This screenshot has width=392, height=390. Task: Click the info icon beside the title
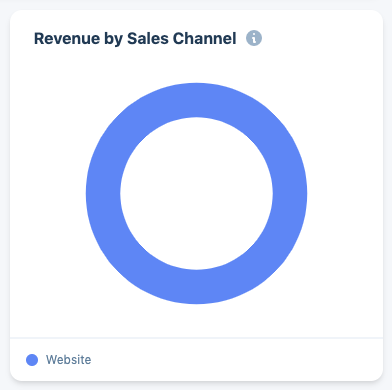[x=254, y=38]
